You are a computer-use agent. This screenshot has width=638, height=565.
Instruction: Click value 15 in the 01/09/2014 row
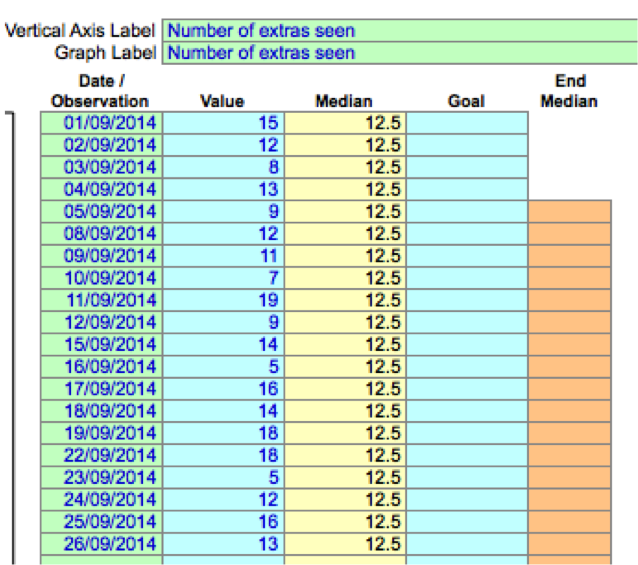[x=223, y=123]
